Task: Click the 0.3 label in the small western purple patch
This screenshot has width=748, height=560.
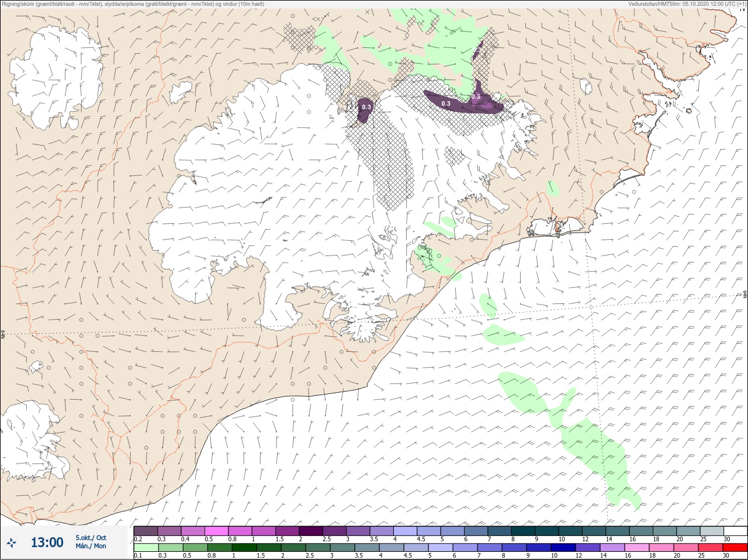Action: (x=366, y=107)
